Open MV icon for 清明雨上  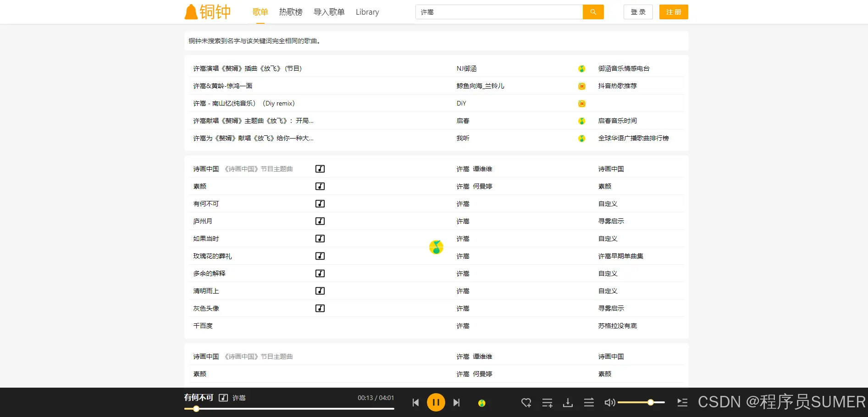tap(320, 291)
